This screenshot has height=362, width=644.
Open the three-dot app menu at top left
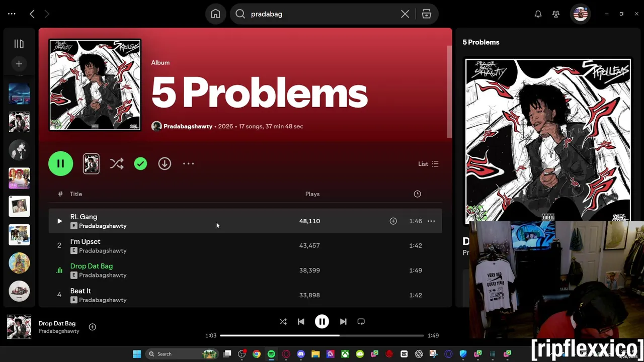(12, 14)
